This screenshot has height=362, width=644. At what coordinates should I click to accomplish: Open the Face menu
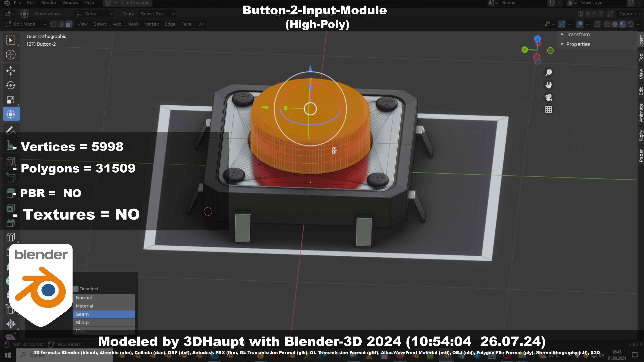point(186,24)
